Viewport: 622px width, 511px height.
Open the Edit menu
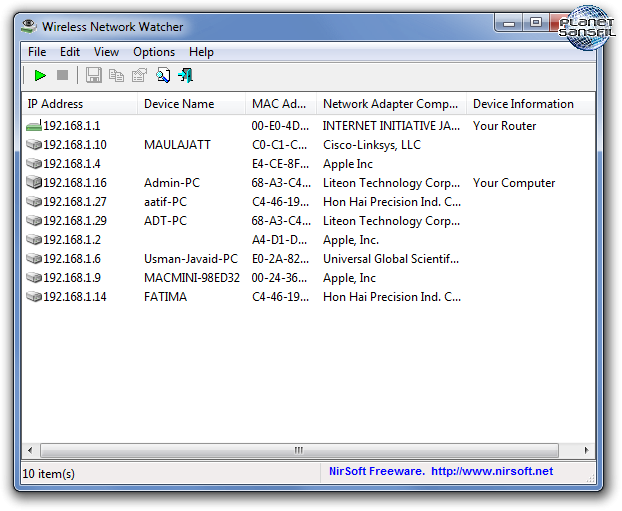click(x=70, y=52)
